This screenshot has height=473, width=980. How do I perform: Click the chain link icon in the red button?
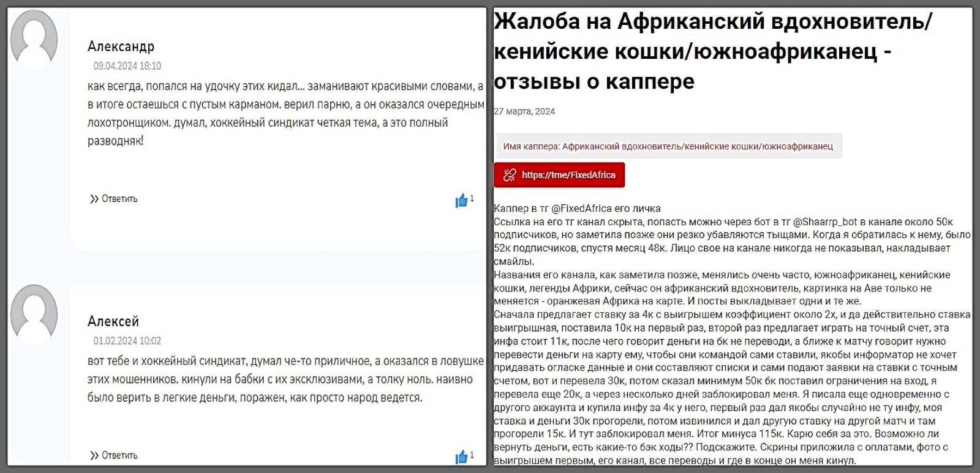[509, 175]
